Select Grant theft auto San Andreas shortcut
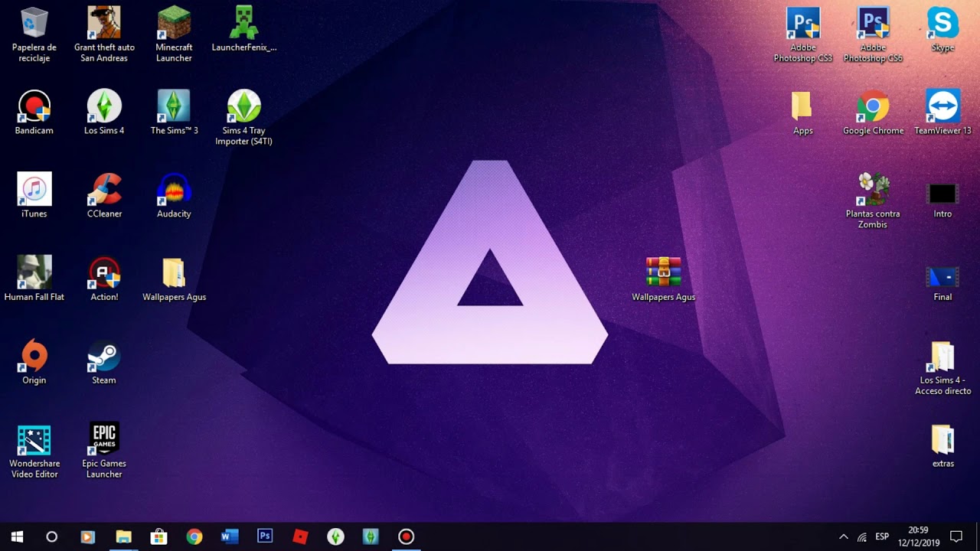Image resolution: width=980 pixels, height=551 pixels. [104, 34]
